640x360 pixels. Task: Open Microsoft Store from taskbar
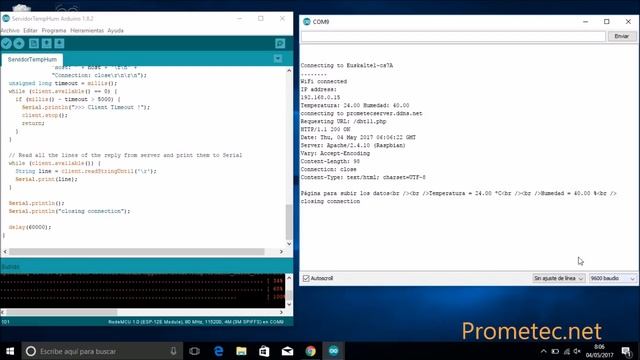pyautogui.click(x=264, y=351)
